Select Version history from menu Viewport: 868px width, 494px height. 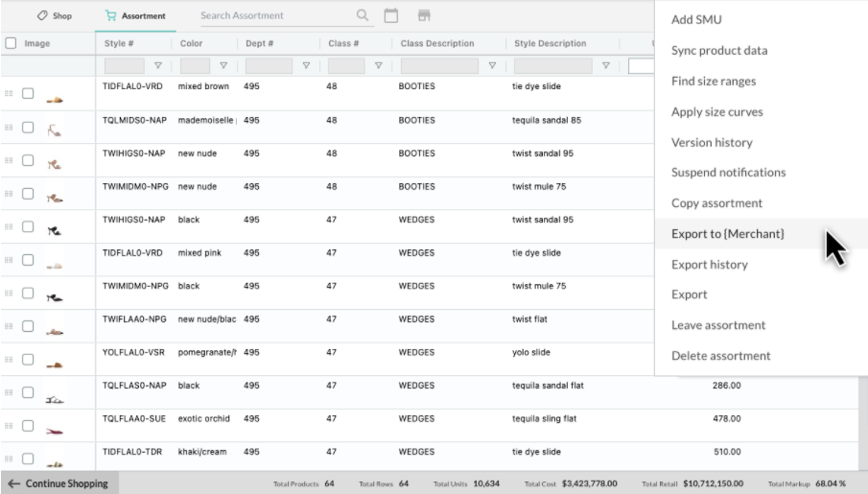coord(712,142)
